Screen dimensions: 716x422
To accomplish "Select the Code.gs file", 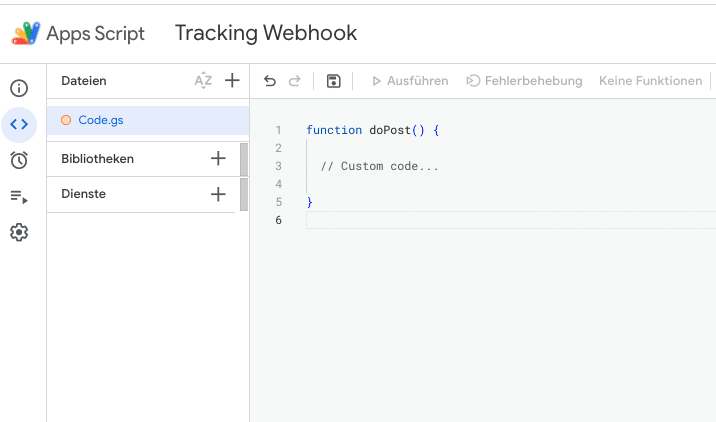I will tap(148, 120).
